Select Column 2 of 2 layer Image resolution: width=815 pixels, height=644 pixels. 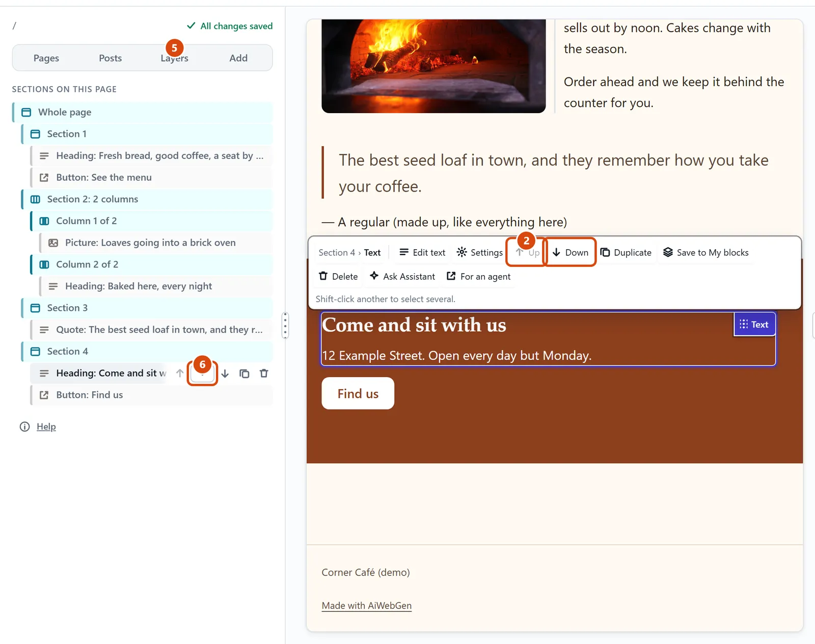(152, 264)
